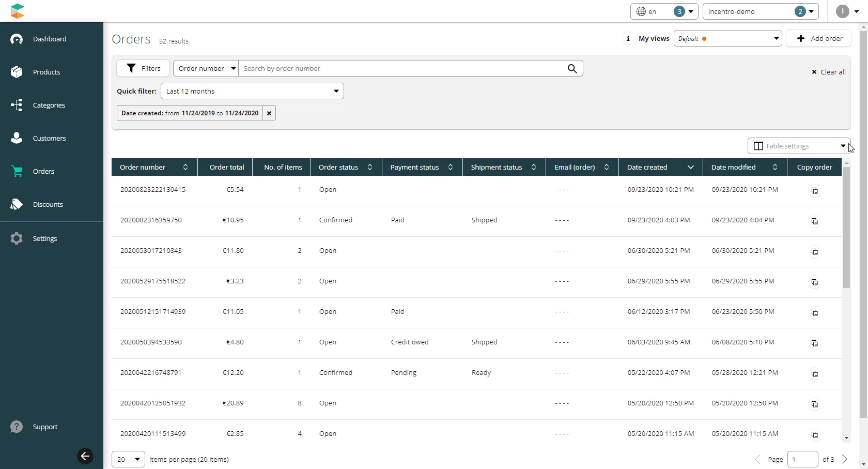This screenshot has width=868, height=469.
Task: Click the search magnifier icon
Action: pos(572,68)
